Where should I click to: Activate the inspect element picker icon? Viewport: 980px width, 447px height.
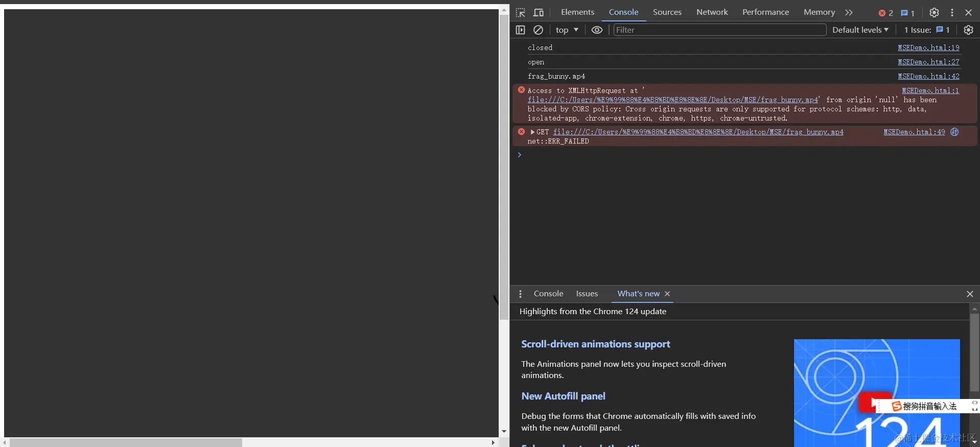[520, 13]
